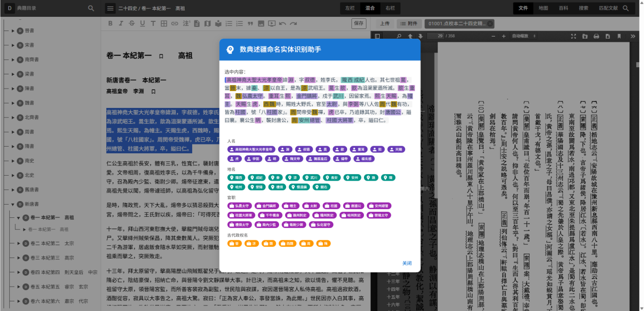Image resolution: width=644 pixels, height=311 pixels.
Task: Search the 典籍目录 catalog with the magnifier
Action: [x=91, y=9]
